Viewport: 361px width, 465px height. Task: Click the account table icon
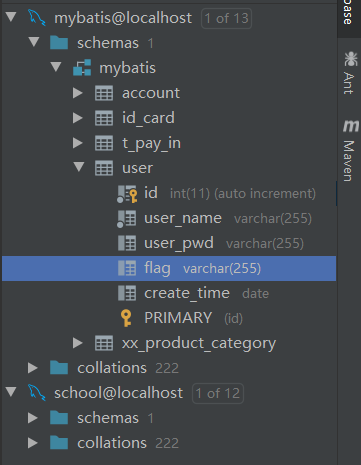[104, 93]
